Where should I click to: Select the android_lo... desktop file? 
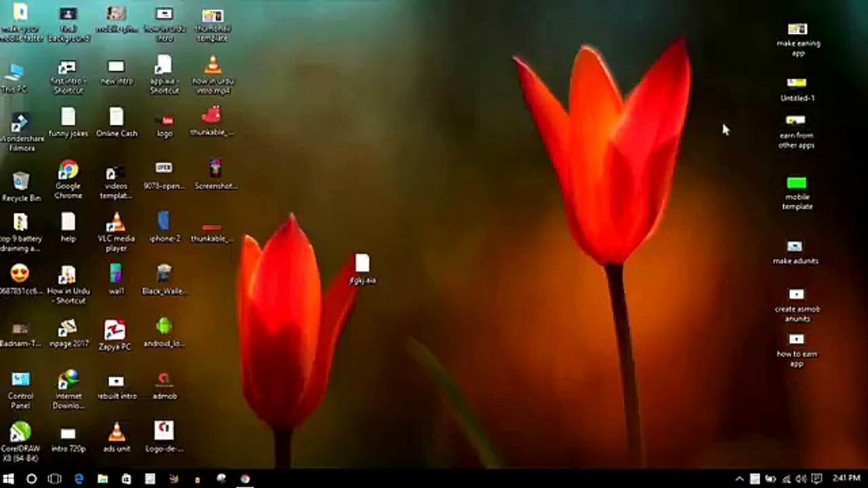click(x=163, y=333)
